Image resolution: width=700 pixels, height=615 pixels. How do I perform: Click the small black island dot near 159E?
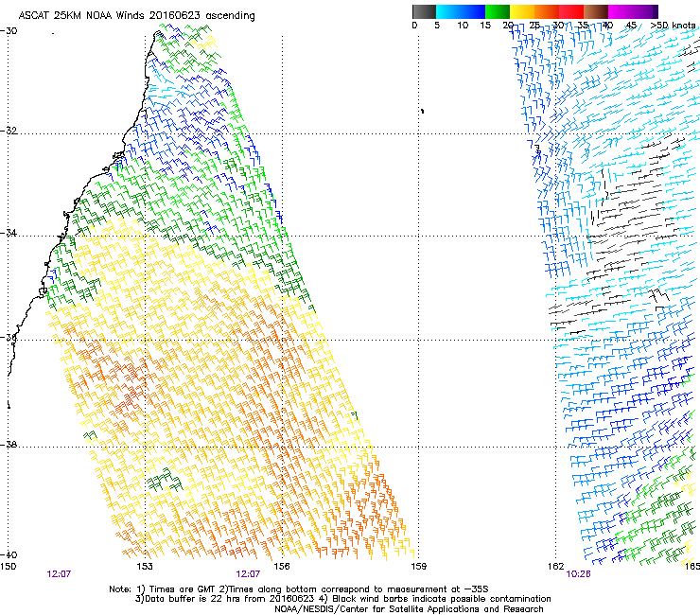click(x=422, y=111)
